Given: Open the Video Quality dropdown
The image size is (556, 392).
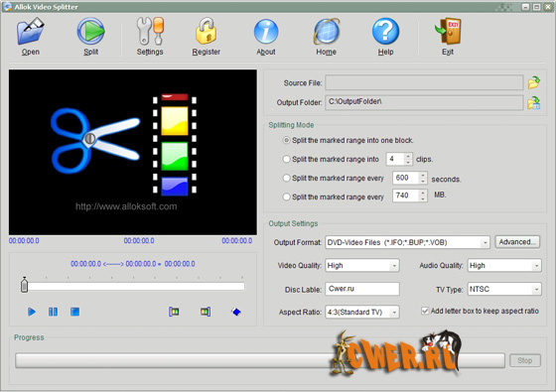Looking at the screenshot, I should point(394,266).
